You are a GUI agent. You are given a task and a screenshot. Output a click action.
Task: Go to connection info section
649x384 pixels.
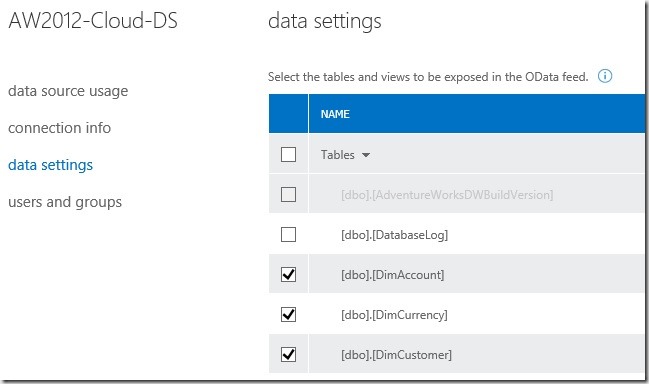click(60, 128)
